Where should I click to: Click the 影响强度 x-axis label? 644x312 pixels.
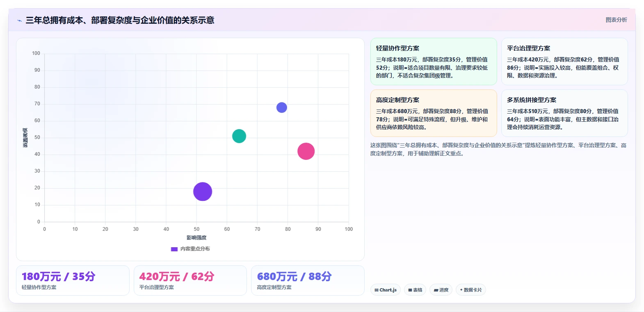coord(196,238)
